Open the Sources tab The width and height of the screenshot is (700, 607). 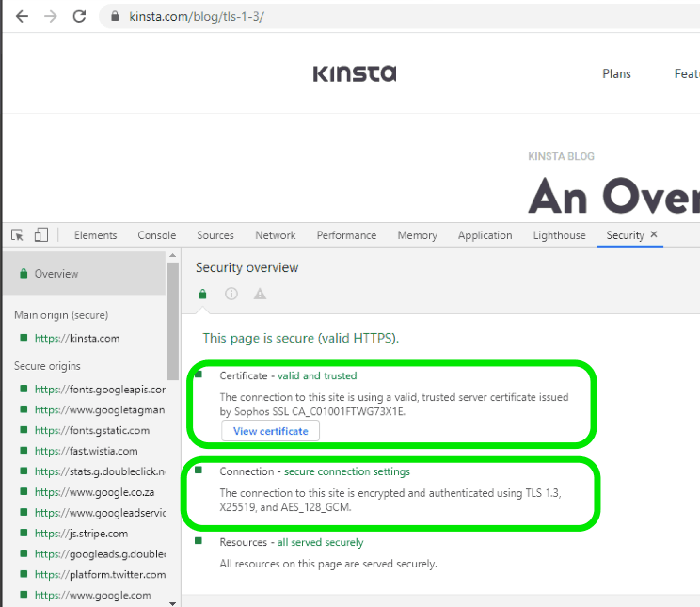point(215,235)
